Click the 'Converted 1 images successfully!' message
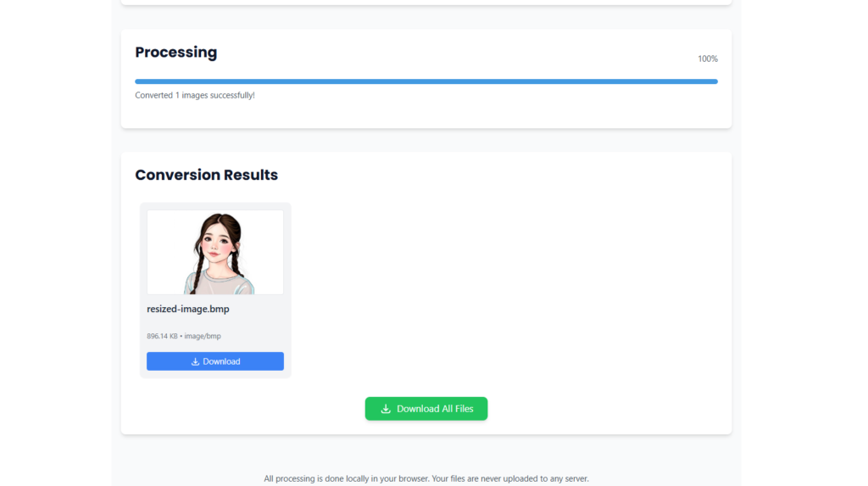The height and width of the screenshot is (486, 868). tap(195, 95)
